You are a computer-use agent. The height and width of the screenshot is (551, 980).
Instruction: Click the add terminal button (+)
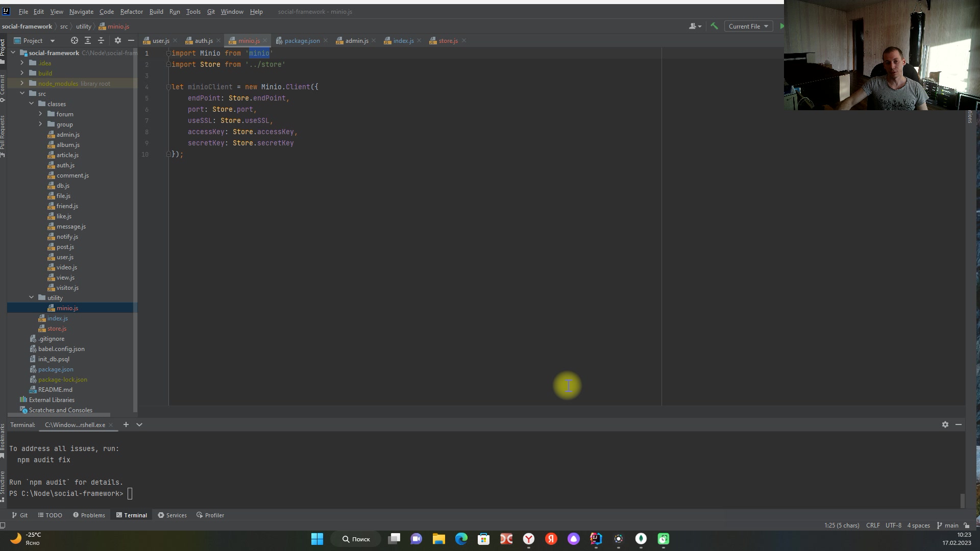(x=126, y=424)
